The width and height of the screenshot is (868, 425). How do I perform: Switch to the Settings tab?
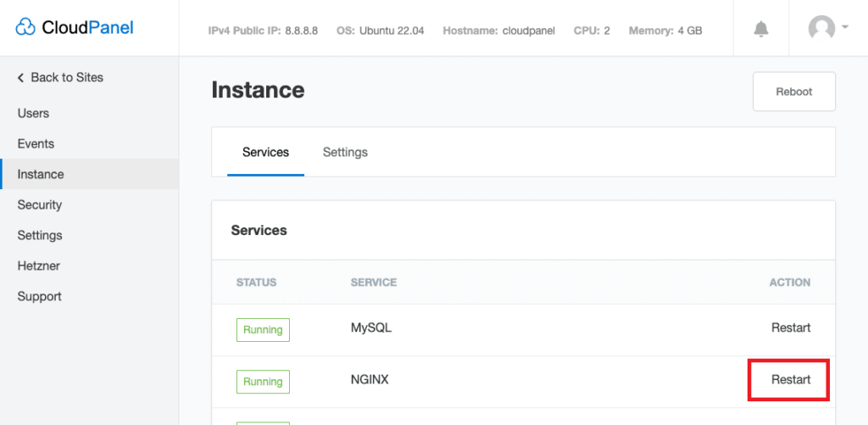345,152
